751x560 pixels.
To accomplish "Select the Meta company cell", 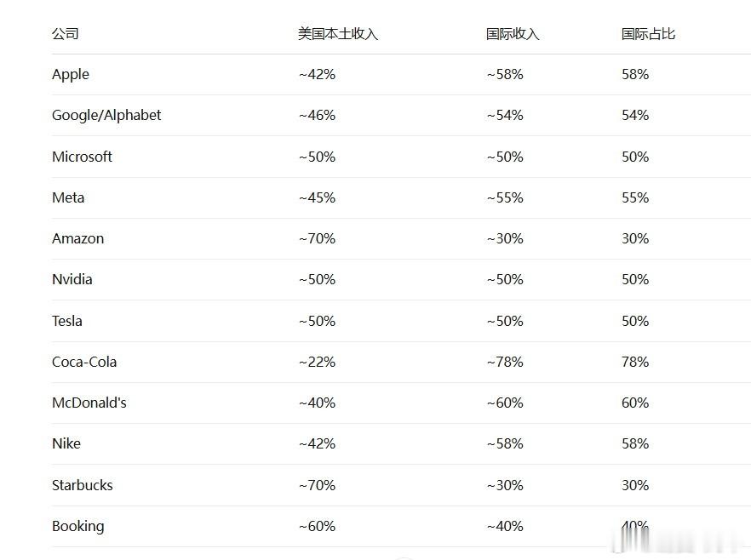I will click(x=68, y=197).
